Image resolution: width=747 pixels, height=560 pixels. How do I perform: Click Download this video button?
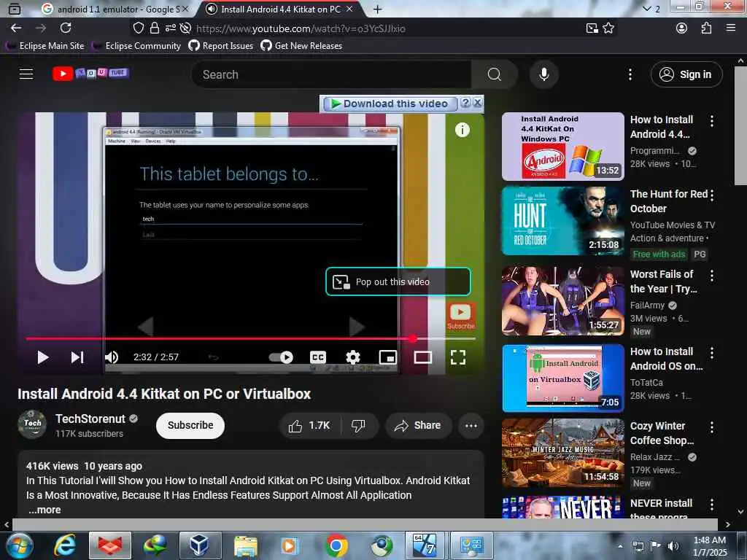[x=390, y=104]
